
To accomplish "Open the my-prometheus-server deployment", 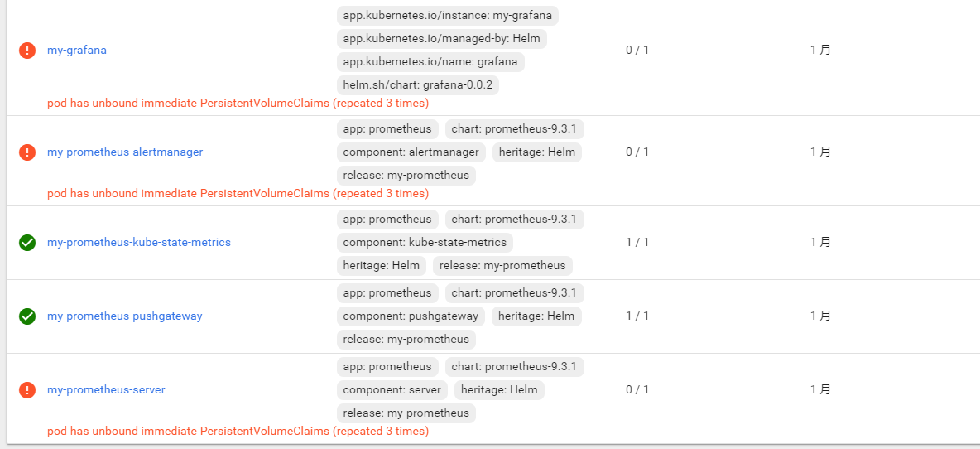I will click(x=106, y=390).
